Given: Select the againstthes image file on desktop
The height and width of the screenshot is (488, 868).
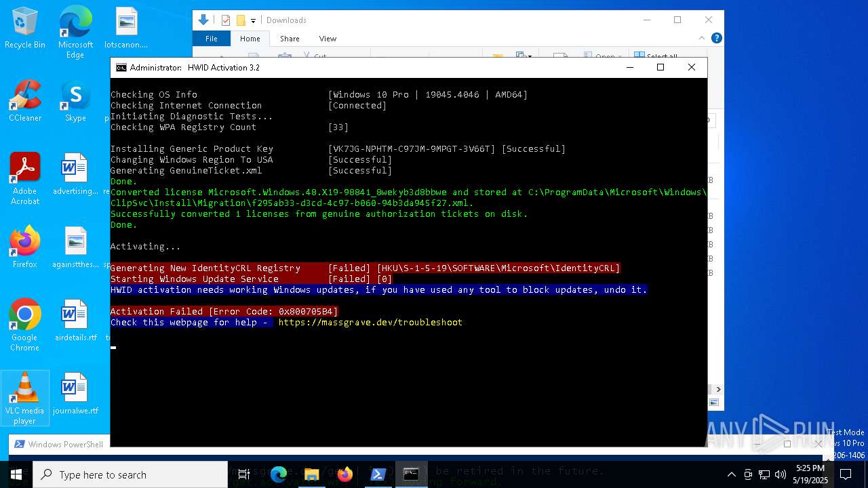Looking at the screenshot, I should pyautogui.click(x=75, y=248).
